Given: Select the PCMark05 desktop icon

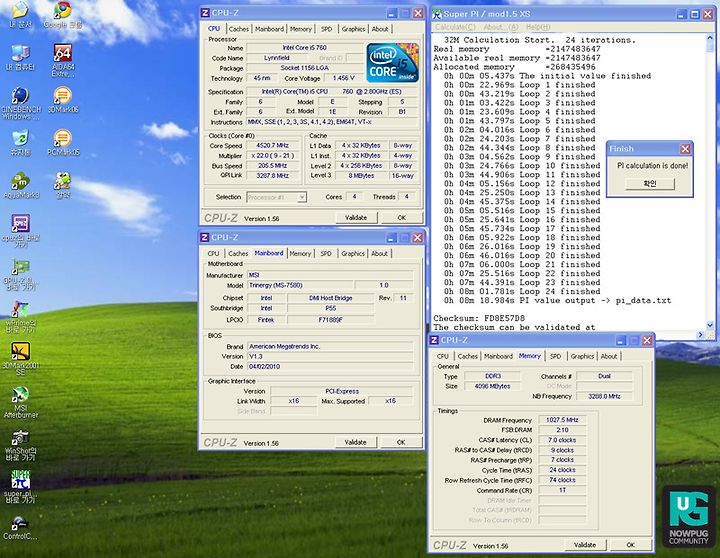Looking at the screenshot, I should [63, 142].
